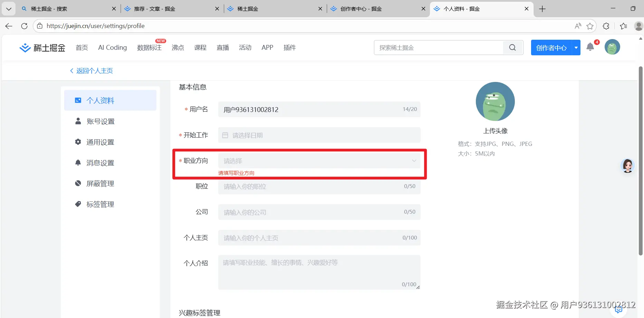Open the 掘金 home logo
Screen dimensions: 644x318
pyautogui.click(x=42, y=47)
